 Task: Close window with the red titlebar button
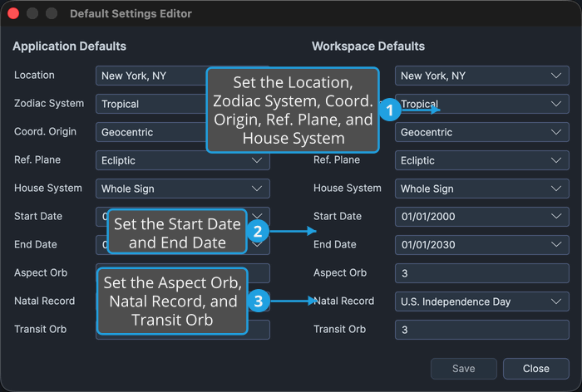coord(13,14)
